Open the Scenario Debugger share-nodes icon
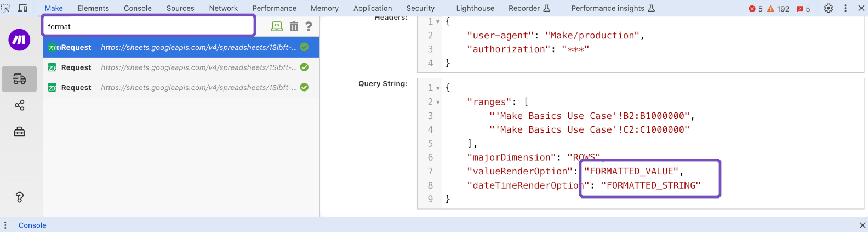Screen dimensions: 868x232 pyautogui.click(x=19, y=105)
